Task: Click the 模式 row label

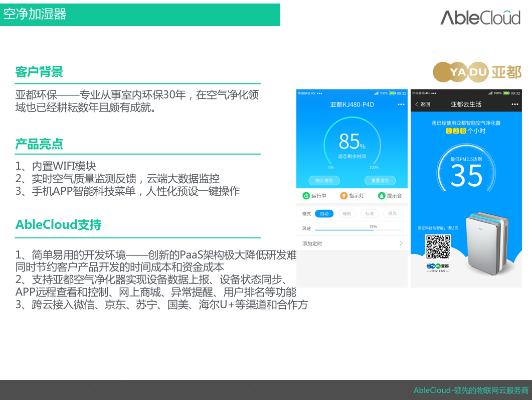Action: (307, 214)
